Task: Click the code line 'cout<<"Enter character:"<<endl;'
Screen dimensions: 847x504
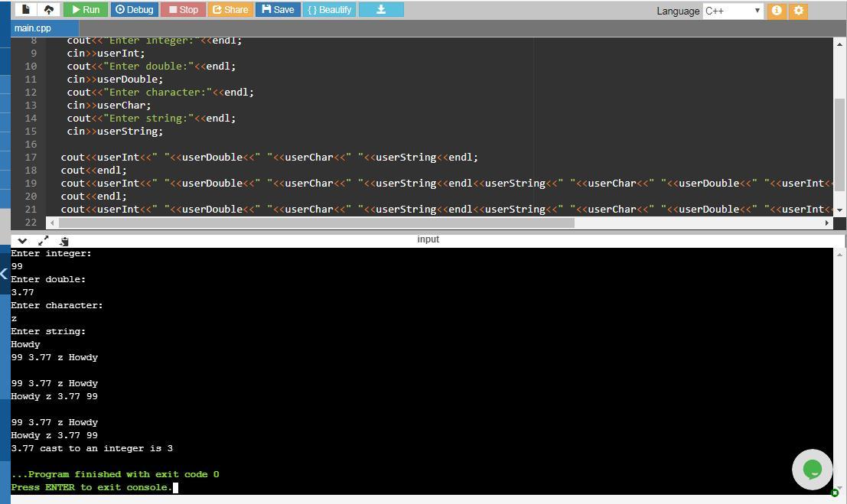Action: click(x=161, y=93)
